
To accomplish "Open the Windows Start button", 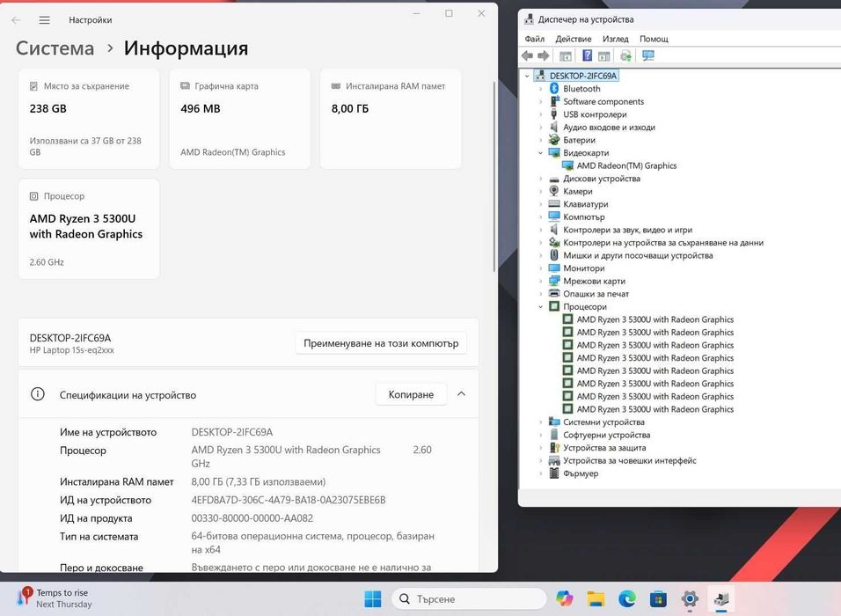I will (373, 598).
